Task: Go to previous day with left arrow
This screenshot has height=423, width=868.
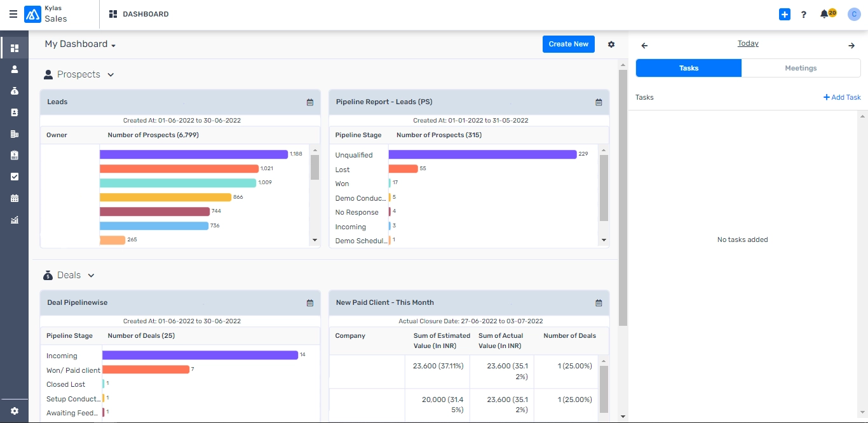Action: tap(644, 46)
